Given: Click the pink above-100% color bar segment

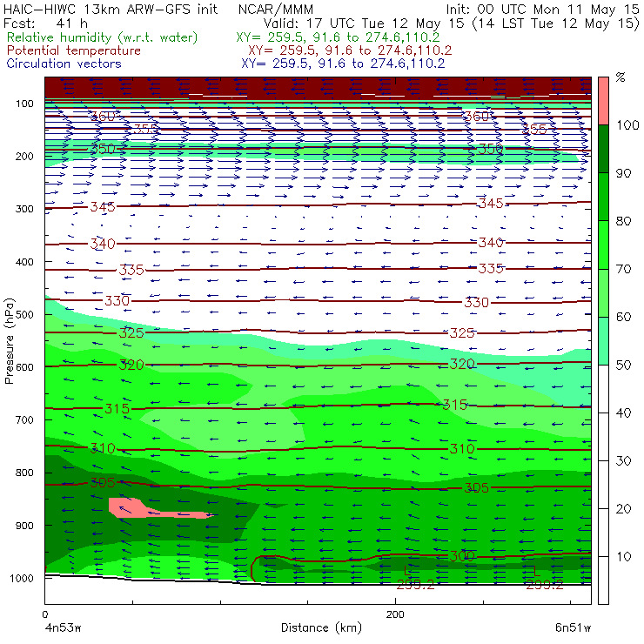Looking at the screenshot, I should click(x=603, y=101).
